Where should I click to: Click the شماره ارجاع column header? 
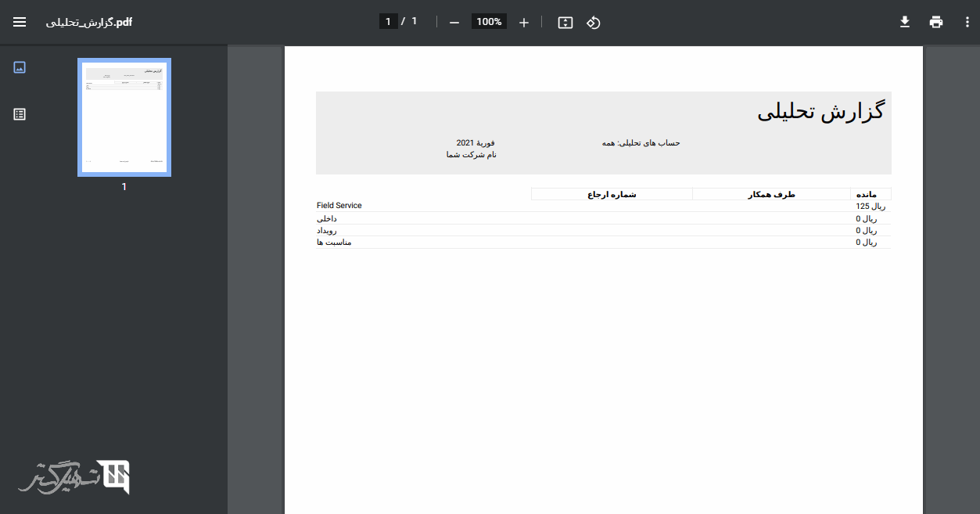click(x=612, y=194)
